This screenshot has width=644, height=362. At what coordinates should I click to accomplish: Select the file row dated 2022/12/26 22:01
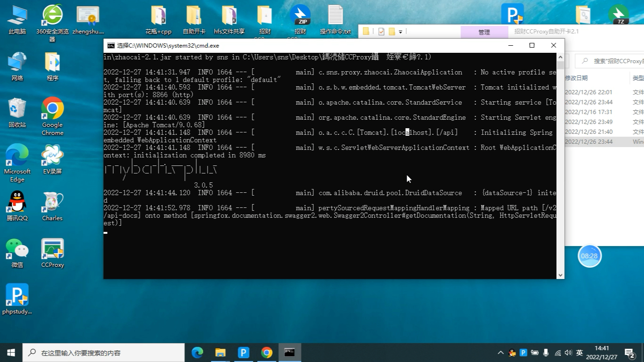(x=604, y=92)
